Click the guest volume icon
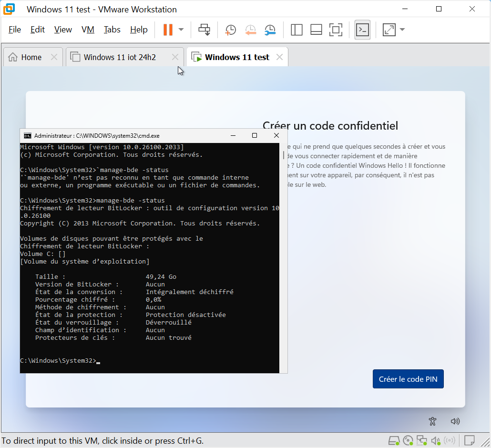491x448 pixels. click(x=455, y=421)
